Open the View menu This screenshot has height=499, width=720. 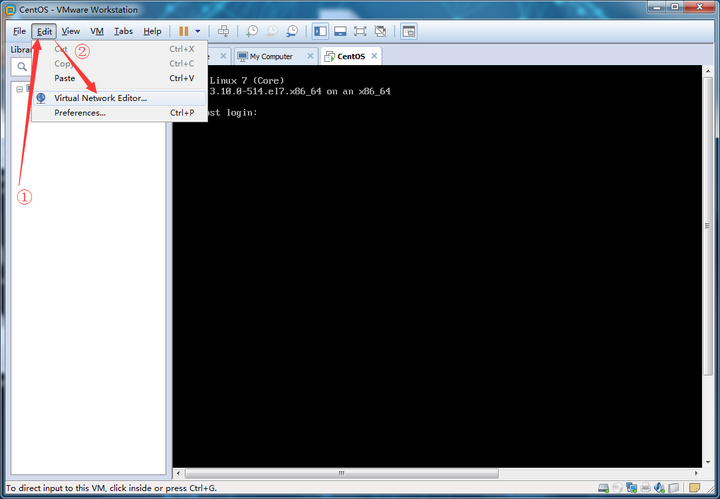[71, 31]
